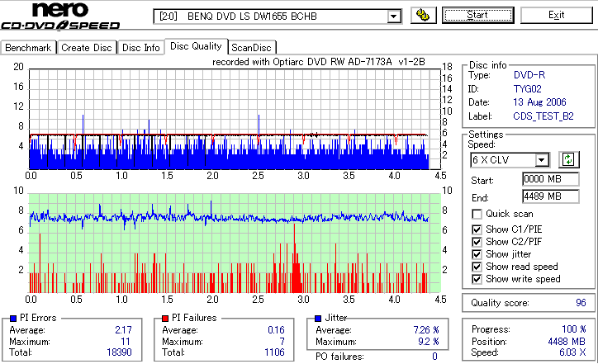Click the Quality score value 96
This screenshot has height=364, width=598.
pyautogui.click(x=581, y=303)
